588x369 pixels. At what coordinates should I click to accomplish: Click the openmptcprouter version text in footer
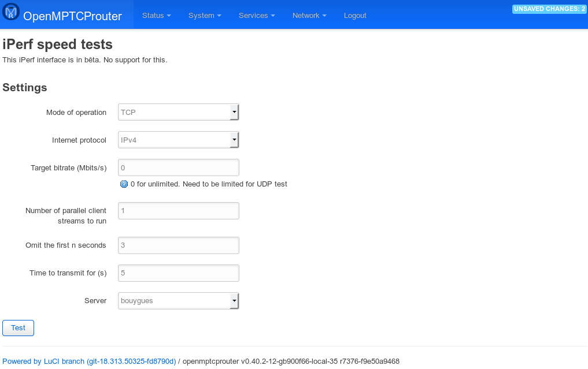tap(291, 361)
